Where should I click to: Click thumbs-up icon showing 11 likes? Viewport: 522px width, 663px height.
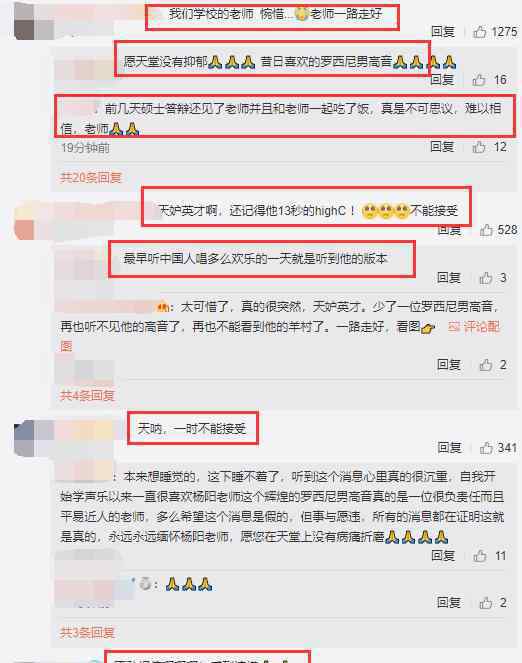click(479, 556)
